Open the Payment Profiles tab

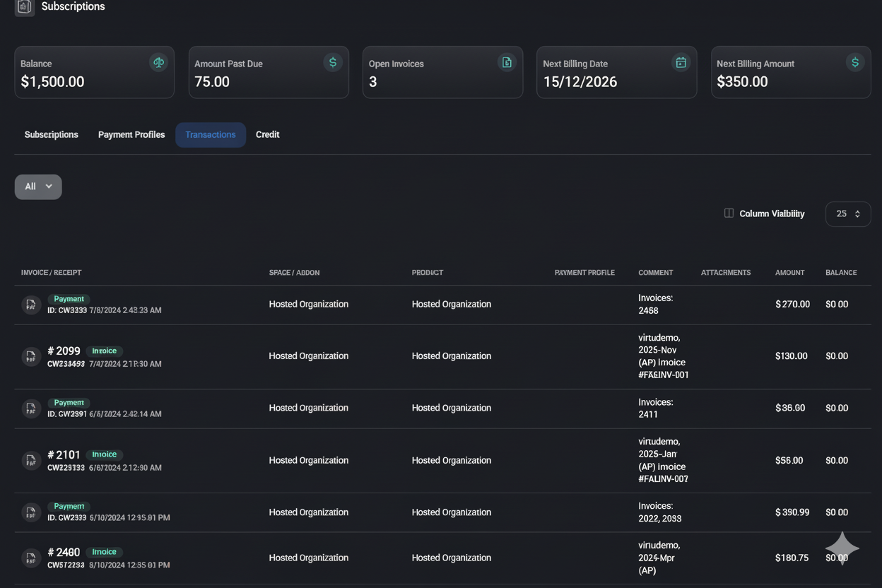click(x=131, y=135)
